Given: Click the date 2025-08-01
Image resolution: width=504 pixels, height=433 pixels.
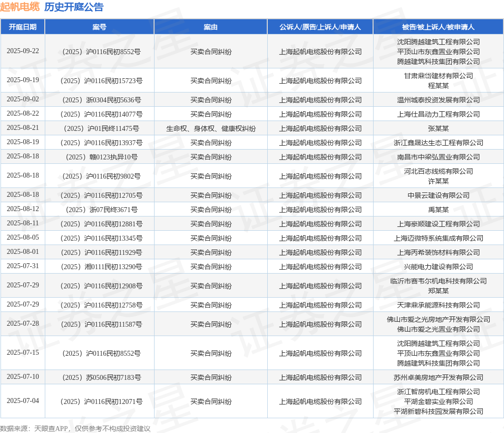Looking at the screenshot, I should pos(23,252).
